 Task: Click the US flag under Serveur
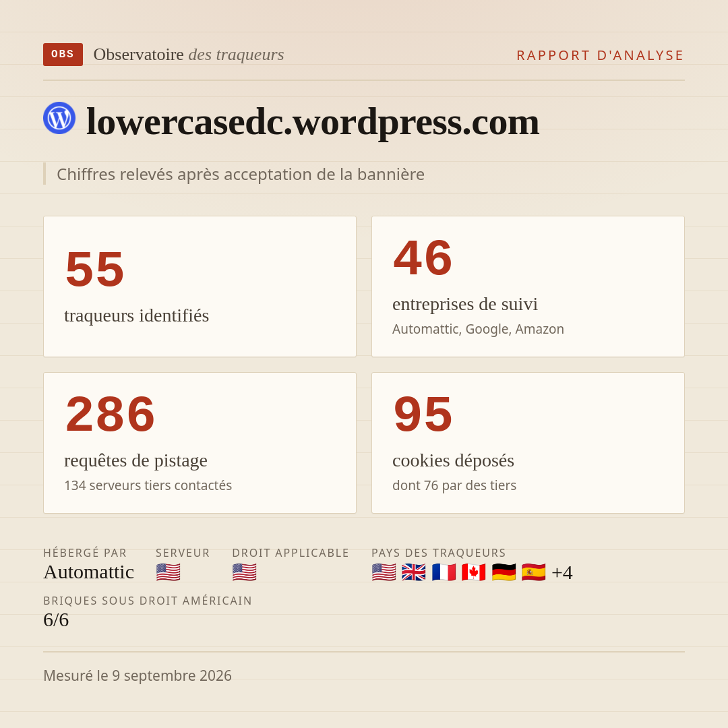[168, 572]
